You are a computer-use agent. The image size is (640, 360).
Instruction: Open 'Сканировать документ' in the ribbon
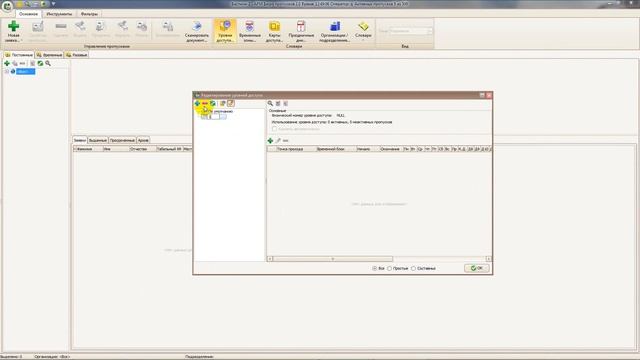196,31
